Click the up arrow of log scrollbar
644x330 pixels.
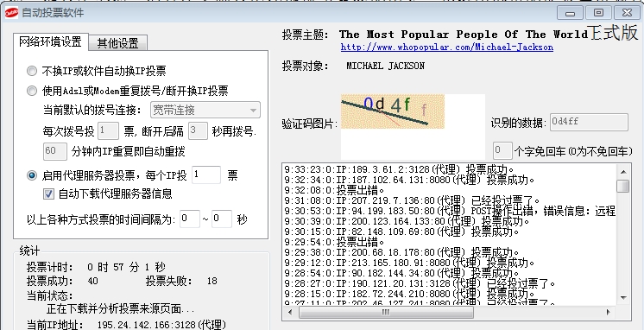tap(623, 172)
